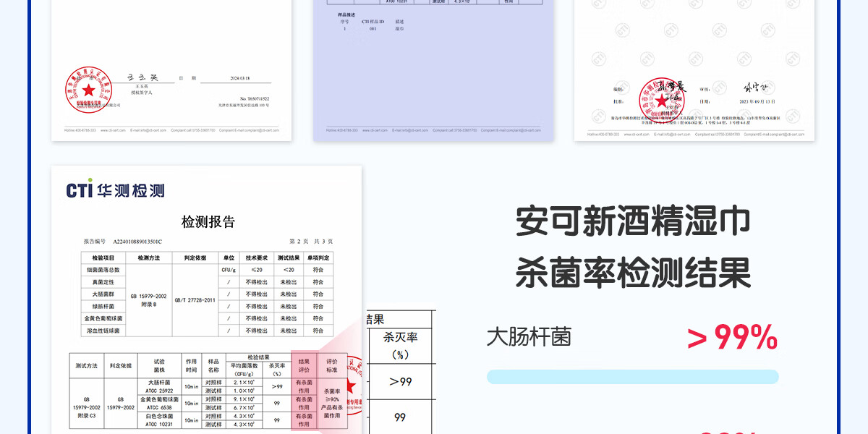The height and width of the screenshot is (434, 868).
Task: Click the 检测方法 column header
Action: tap(148, 258)
